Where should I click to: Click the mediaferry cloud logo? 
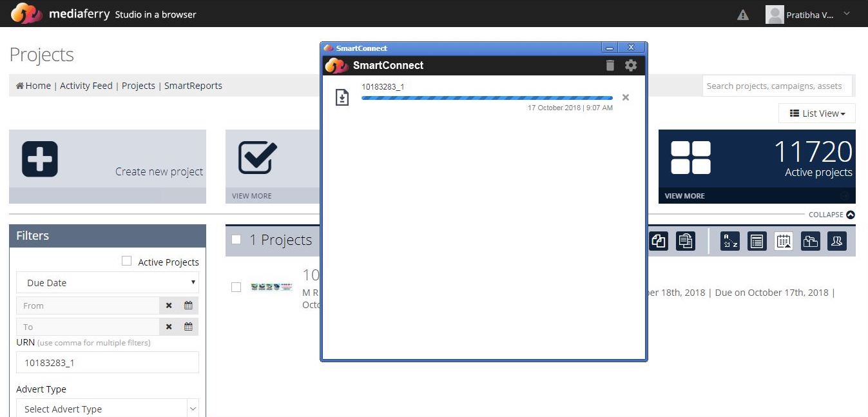click(26, 14)
